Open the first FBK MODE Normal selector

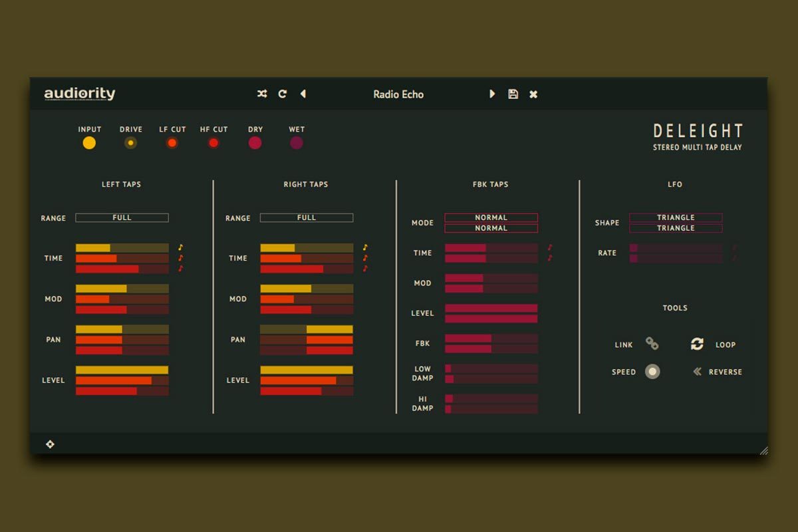pyautogui.click(x=491, y=217)
